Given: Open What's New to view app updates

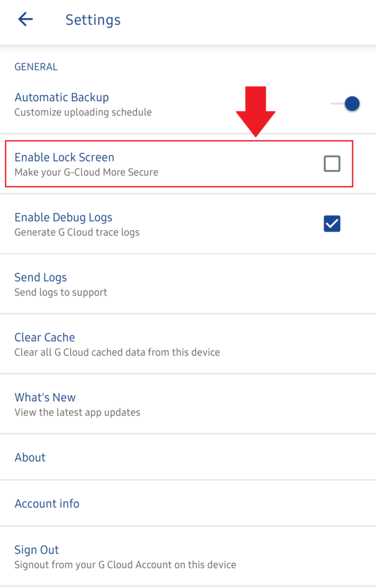Looking at the screenshot, I should (45, 397).
